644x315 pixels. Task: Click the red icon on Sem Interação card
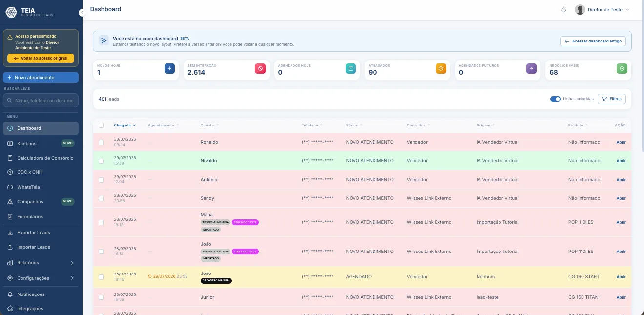point(260,69)
